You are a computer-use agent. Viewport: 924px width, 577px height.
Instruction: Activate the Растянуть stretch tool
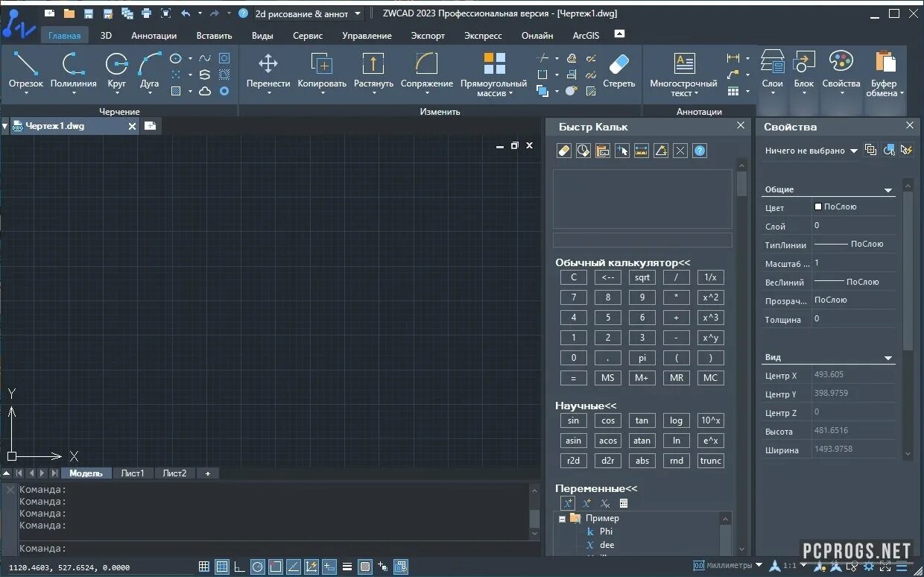click(373, 72)
